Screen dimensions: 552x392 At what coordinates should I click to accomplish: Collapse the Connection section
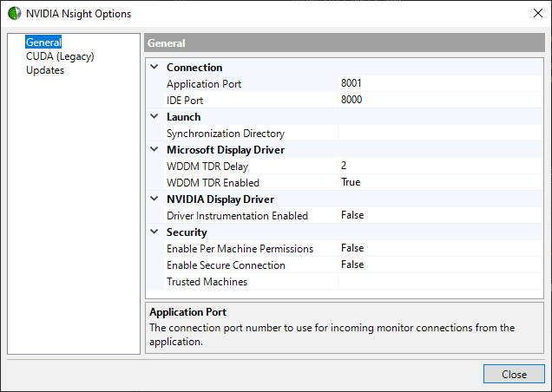[x=154, y=67]
